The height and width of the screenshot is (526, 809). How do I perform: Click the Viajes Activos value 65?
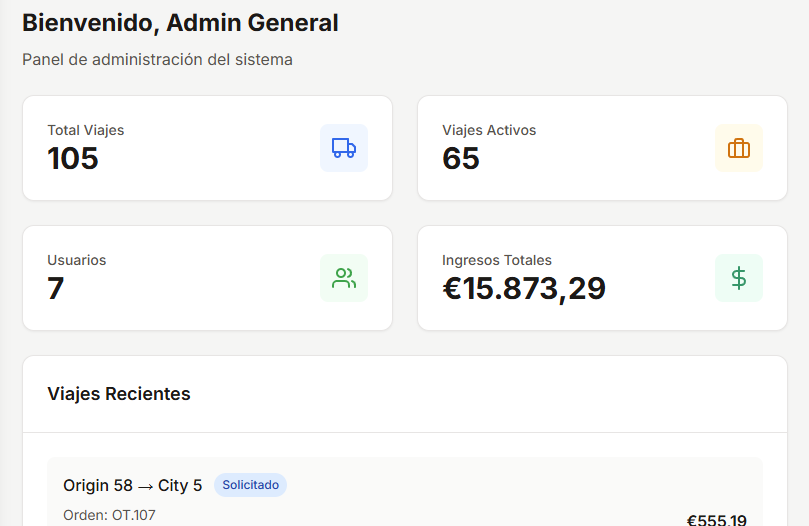[x=461, y=158]
